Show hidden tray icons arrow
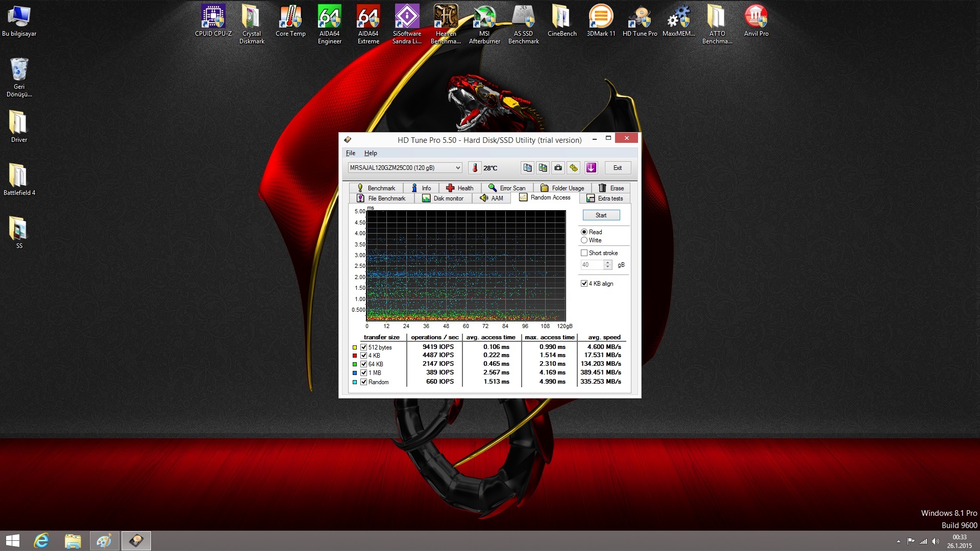Viewport: 980px width, 551px height. pyautogui.click(x=898, y=541)
